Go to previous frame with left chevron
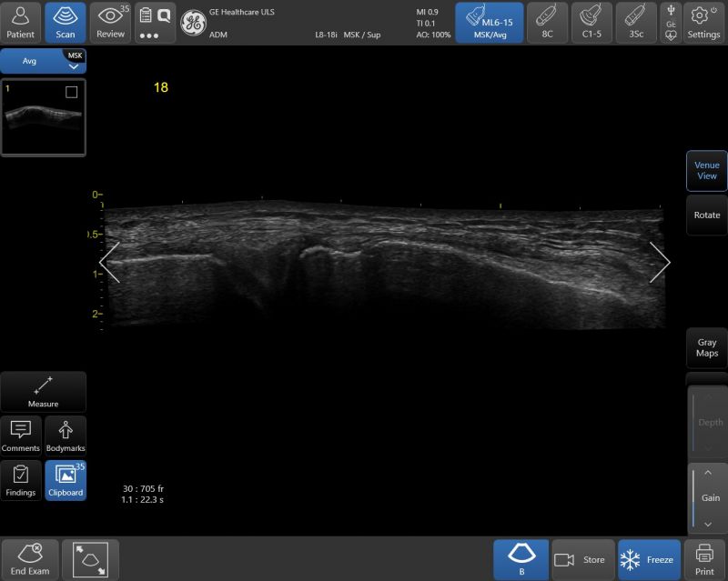This screenshot has width=728, height=581. click(x=110, y=263)
